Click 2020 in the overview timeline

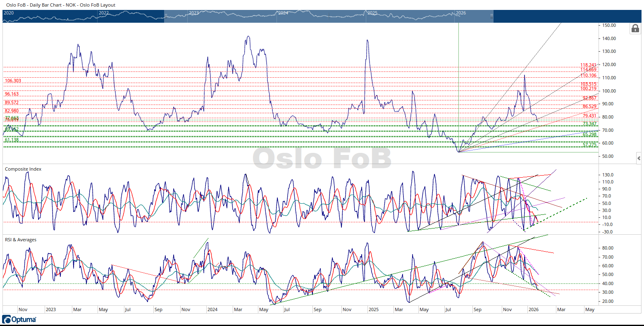(x=9, y=13)
